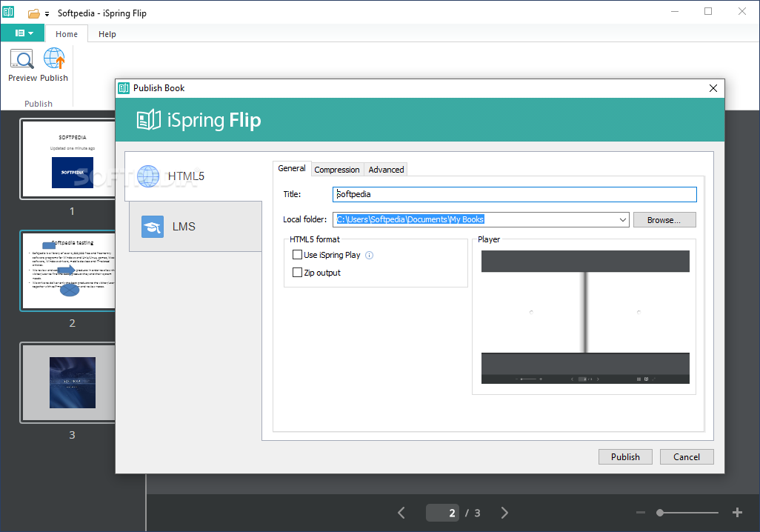This screenshot has width=760, height=532.
Task: Switch to the General tab
Action: tap(292, 168)
